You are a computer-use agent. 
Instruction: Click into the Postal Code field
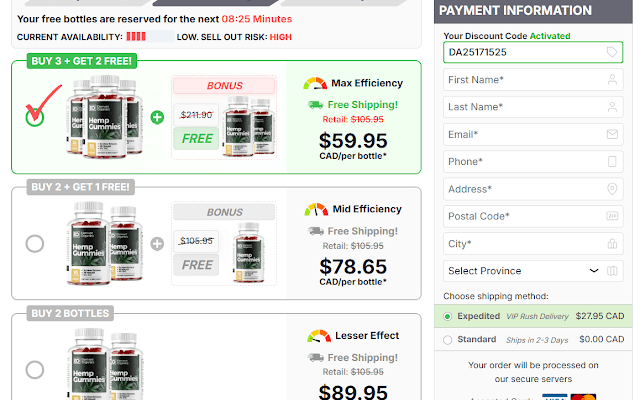tap(523, 216)
